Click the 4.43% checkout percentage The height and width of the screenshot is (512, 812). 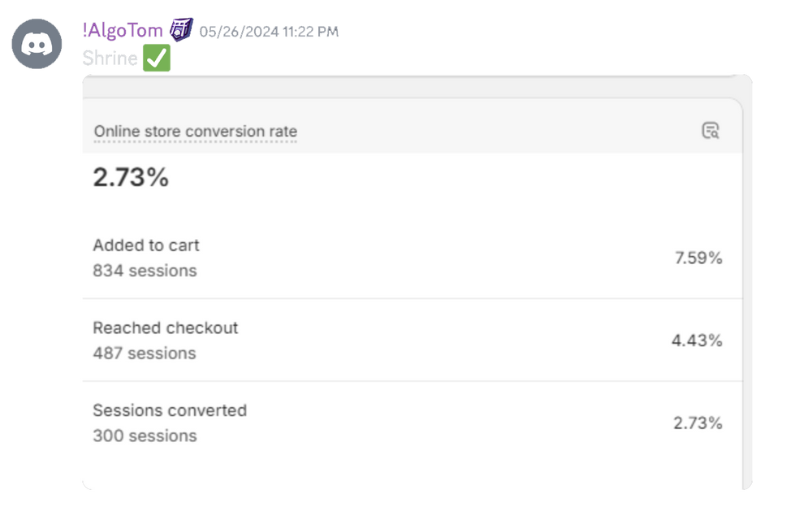(x=697, y=341)
